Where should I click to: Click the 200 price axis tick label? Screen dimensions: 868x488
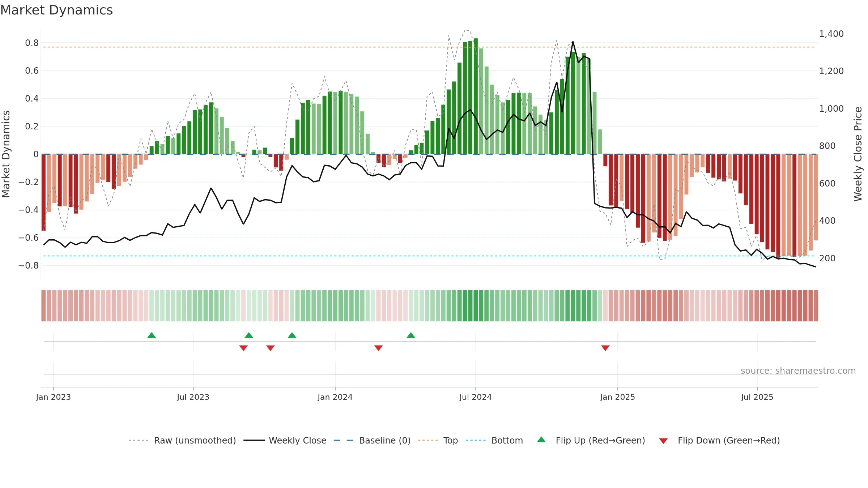(x=827, y=258)
